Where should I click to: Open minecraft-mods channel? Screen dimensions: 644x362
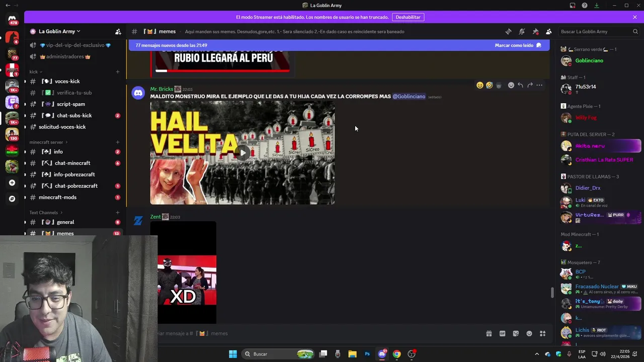click(74, 197)
